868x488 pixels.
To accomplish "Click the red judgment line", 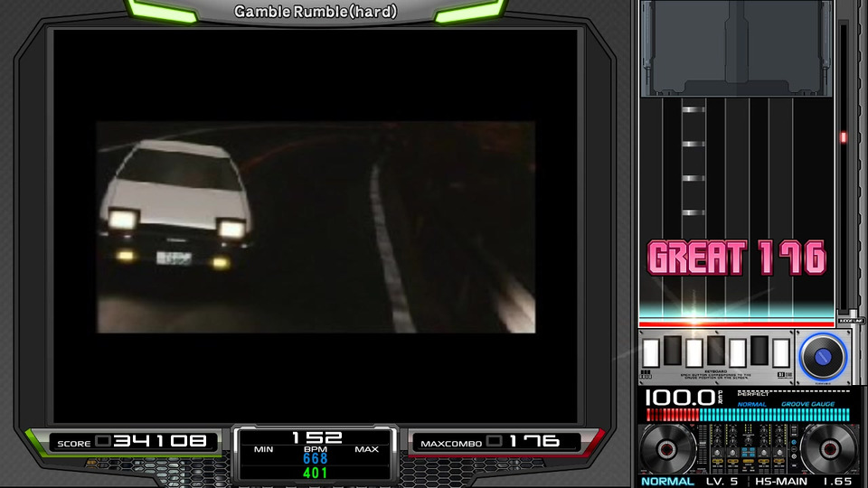I will click(736, 323).
